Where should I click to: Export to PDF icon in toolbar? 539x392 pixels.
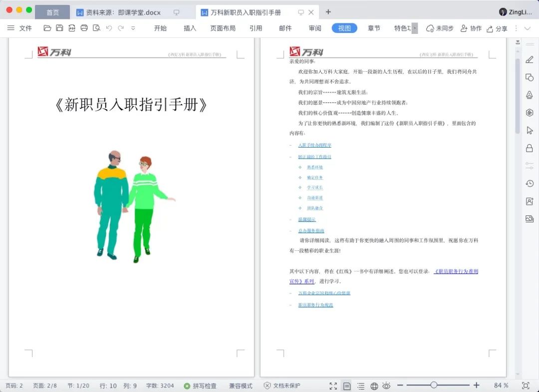click(x=72, y=28)
